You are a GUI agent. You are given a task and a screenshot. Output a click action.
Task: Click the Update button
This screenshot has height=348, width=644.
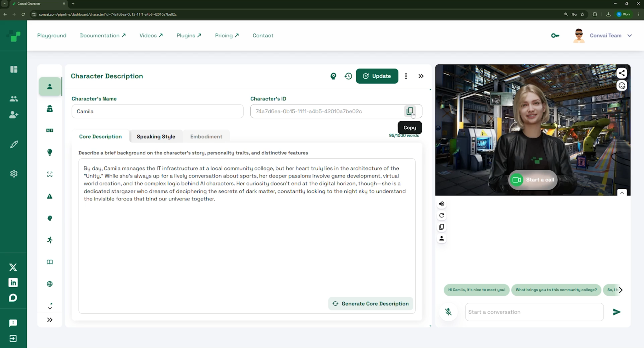[x=377, y=76]
